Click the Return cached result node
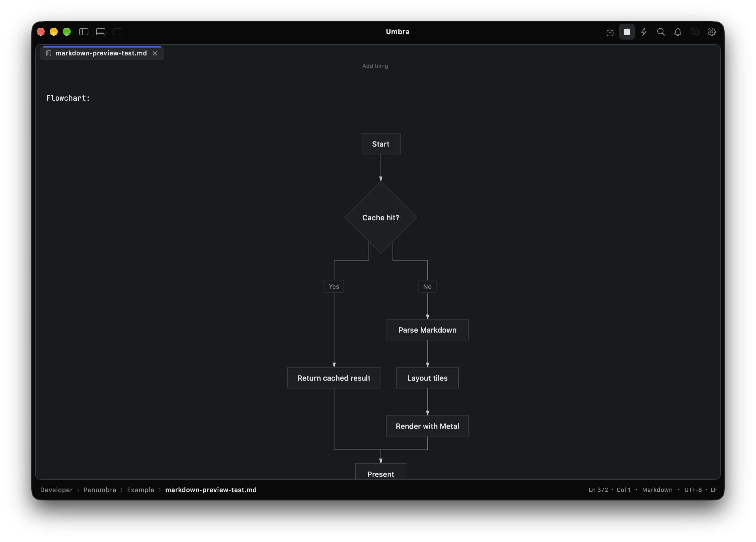 [x=334, y=378]
